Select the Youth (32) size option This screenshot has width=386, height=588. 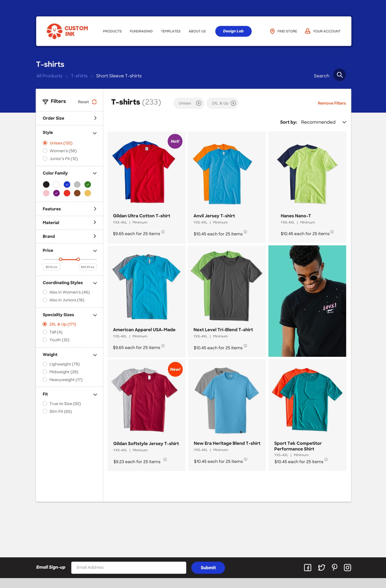[x=45, y=340]
